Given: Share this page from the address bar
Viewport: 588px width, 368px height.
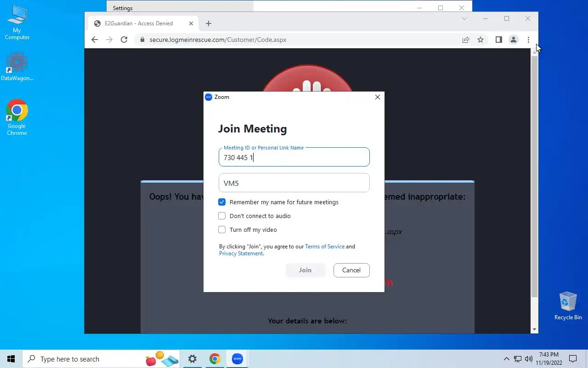Looking at the screenshot, I should pos(466,40).
